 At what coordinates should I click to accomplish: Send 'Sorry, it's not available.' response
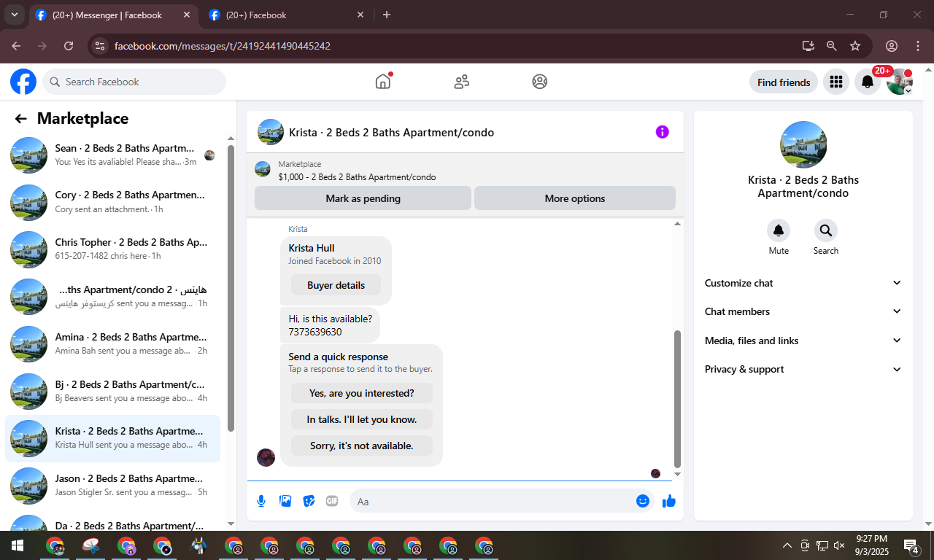coord(362,446)
